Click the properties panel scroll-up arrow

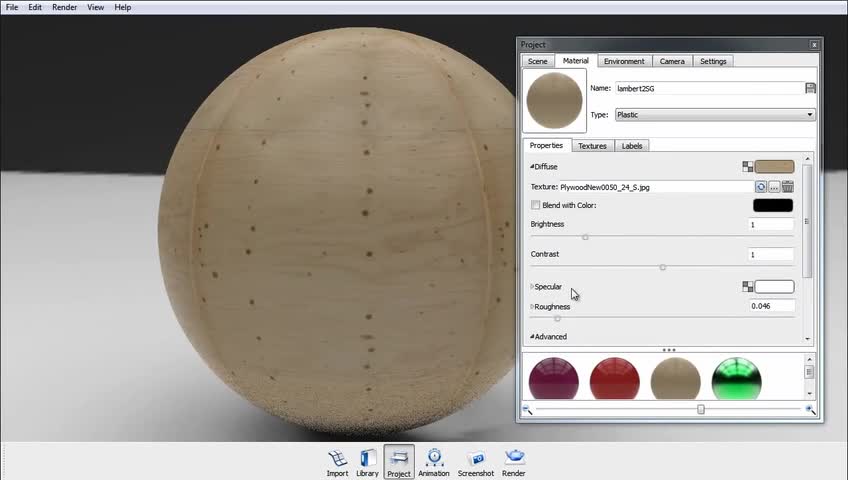807,159
